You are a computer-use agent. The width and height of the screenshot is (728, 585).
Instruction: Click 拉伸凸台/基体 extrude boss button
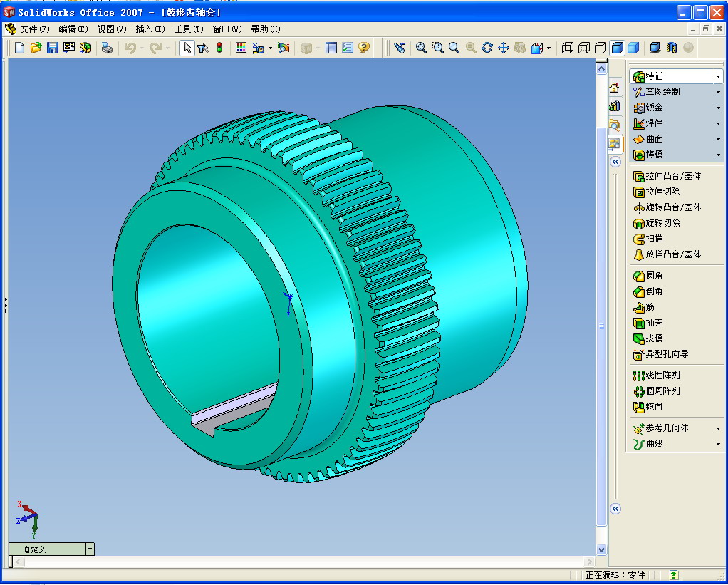pos(667,176)
